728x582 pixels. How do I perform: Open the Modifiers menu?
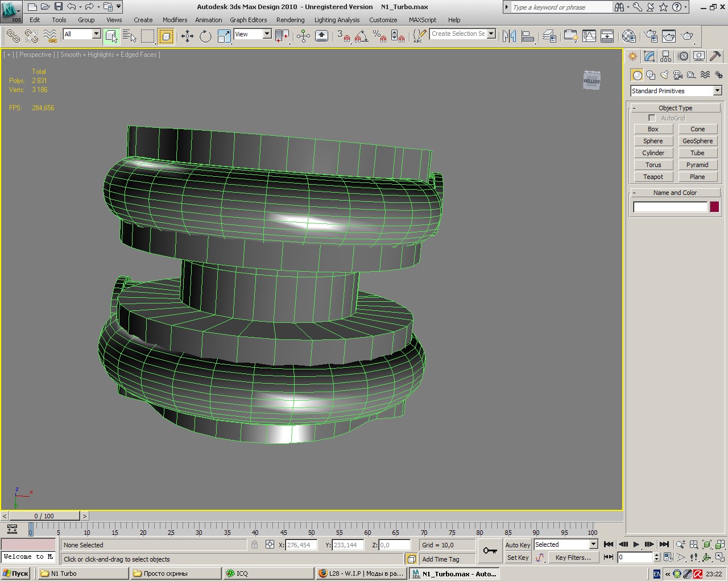175,20
